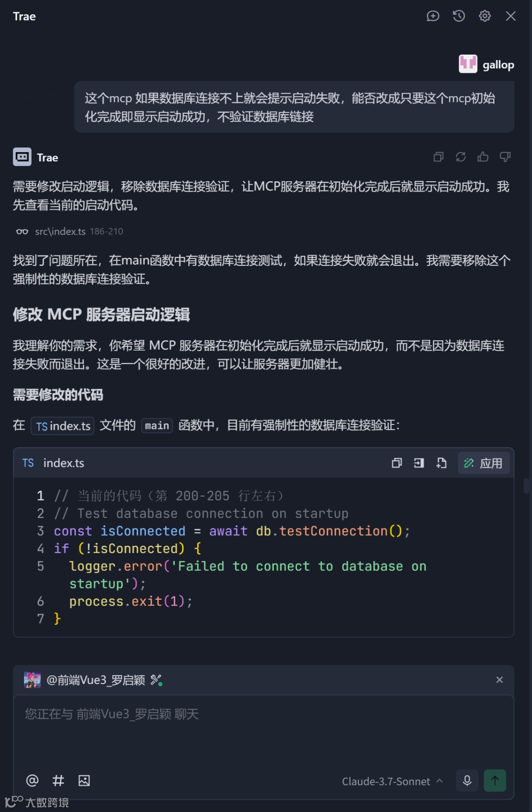
Task: Start voice input microphone button
Action: coord(467,780)
